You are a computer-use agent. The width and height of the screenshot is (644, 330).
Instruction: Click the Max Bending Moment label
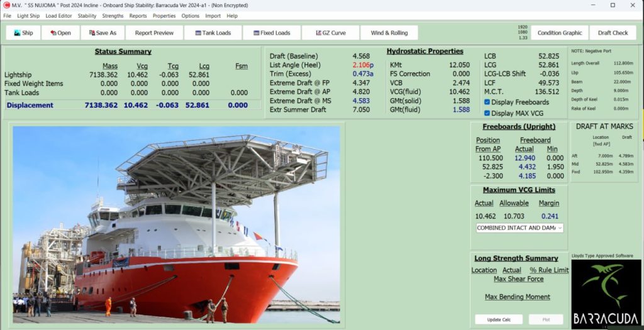click(517, 297)
